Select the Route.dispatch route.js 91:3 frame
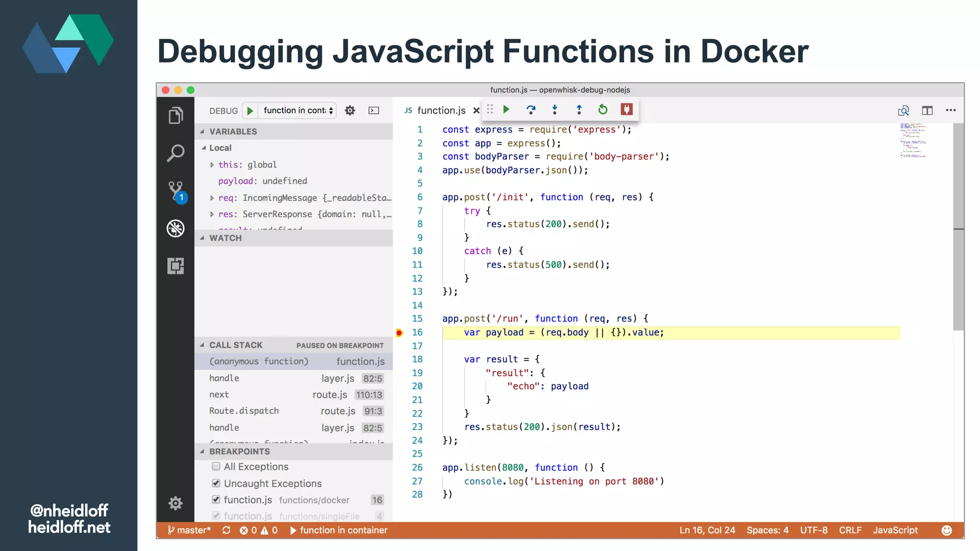The height and width of the screenshot is (551, 980). tap(293, 411)
